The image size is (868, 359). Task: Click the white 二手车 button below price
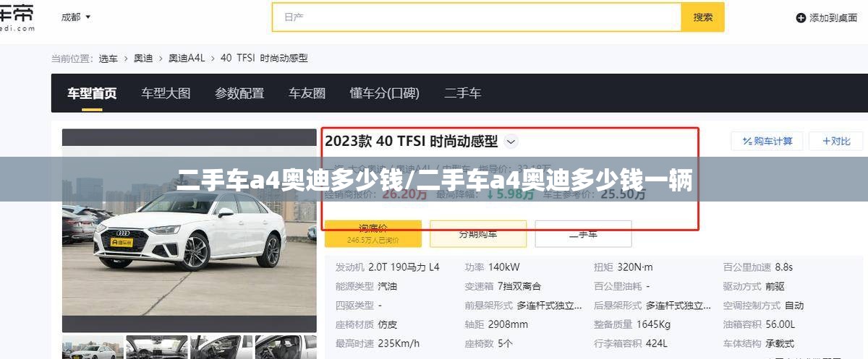[583, 233]
